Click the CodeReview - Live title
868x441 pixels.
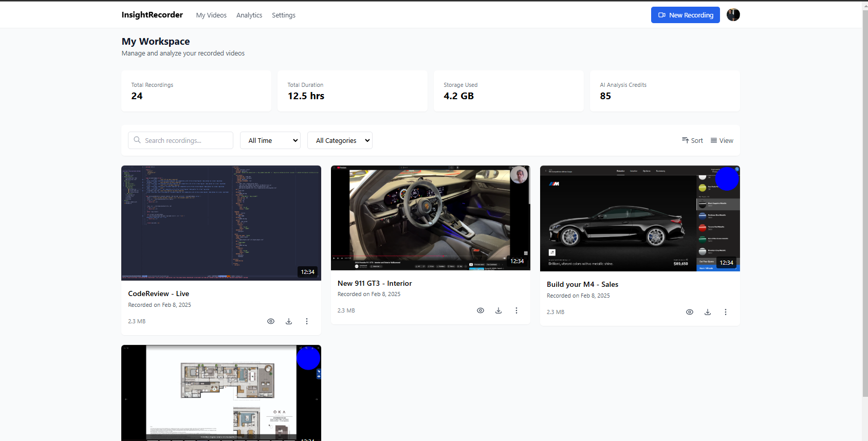tap(158, 293)
